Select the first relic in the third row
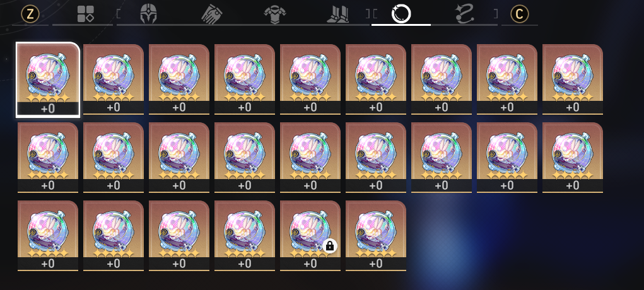Image resolution: width=644 pixels, height=290 pixels. point(48,236)
